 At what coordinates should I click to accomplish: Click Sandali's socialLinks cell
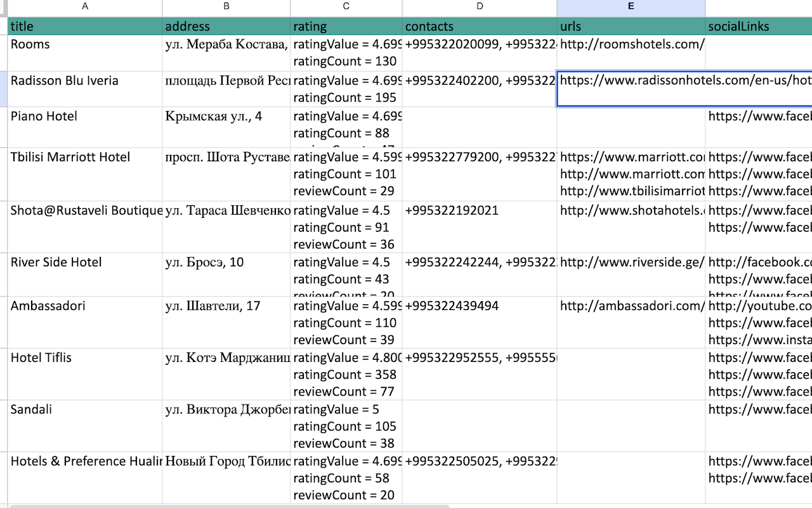tap(759, 425)
